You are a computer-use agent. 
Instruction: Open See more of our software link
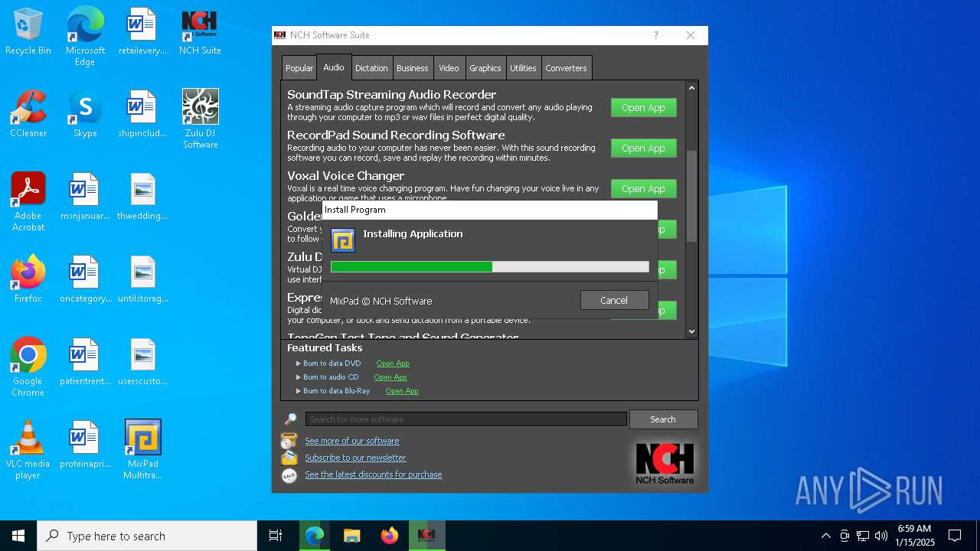351,441
